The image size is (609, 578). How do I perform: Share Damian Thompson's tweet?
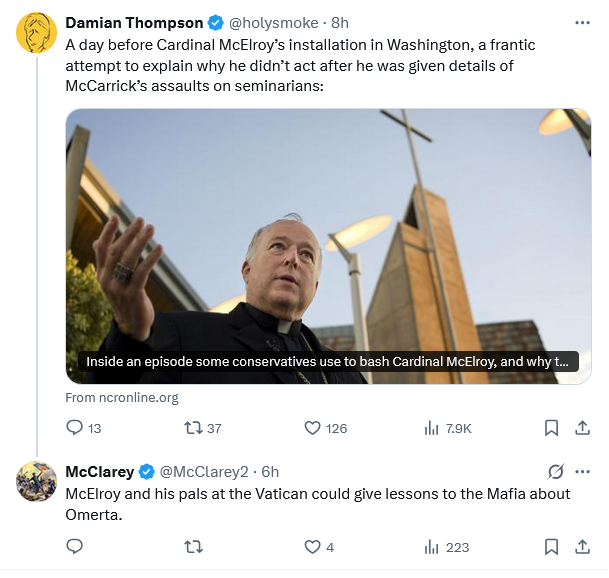pos(582,428)
